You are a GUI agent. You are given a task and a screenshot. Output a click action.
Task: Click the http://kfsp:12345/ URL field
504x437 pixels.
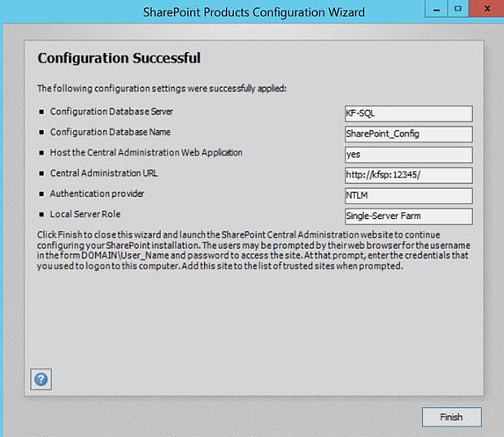pos(409,175)
